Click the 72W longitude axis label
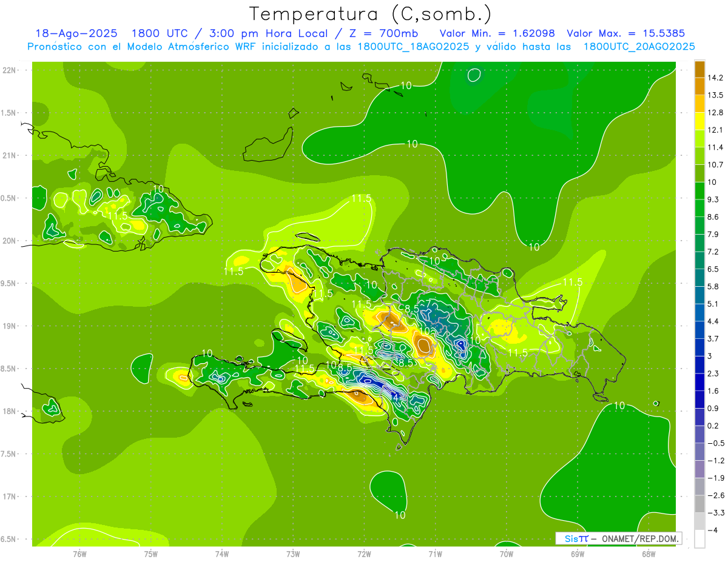The height and width of the screenshot is (562, 728). [x=364, y=554]
